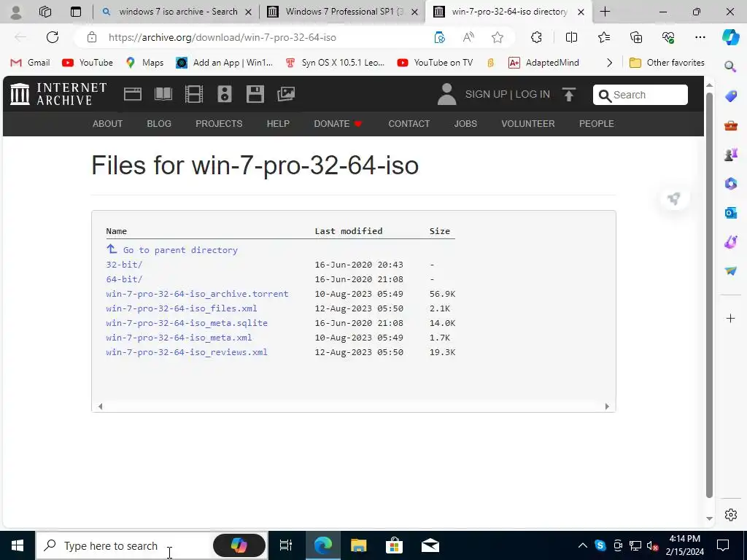Viewport: 747px width, 560px height.
Task: Click the Archive Search input box
Action: (x=640, y=95)
